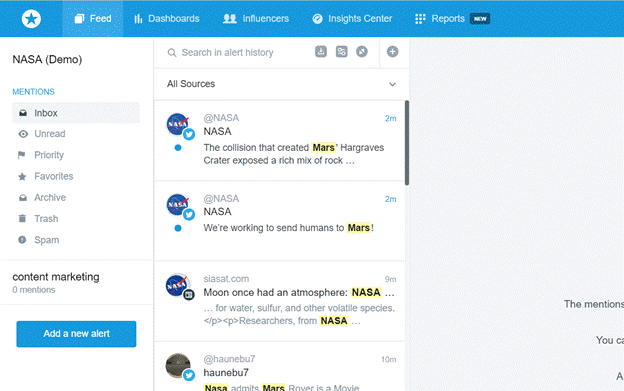Toggle unread dot on Hargraves Crater mention

click(178, 148)
